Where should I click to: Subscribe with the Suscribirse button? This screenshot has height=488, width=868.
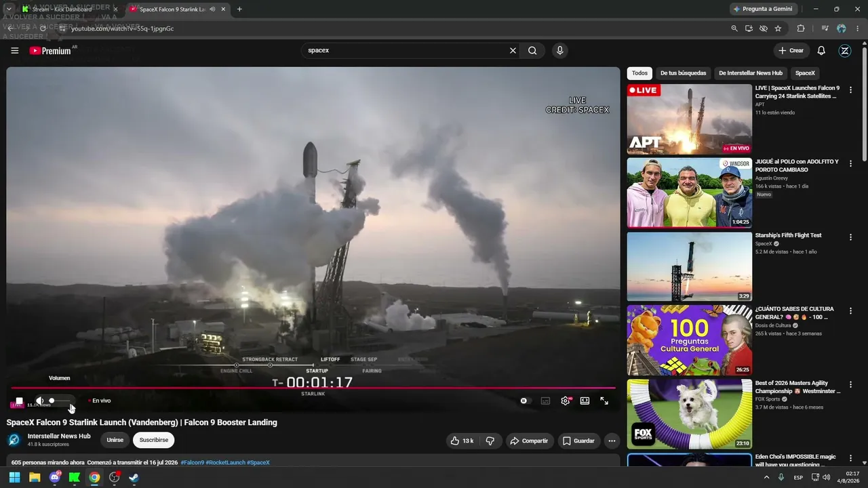(x=154, y=441)
